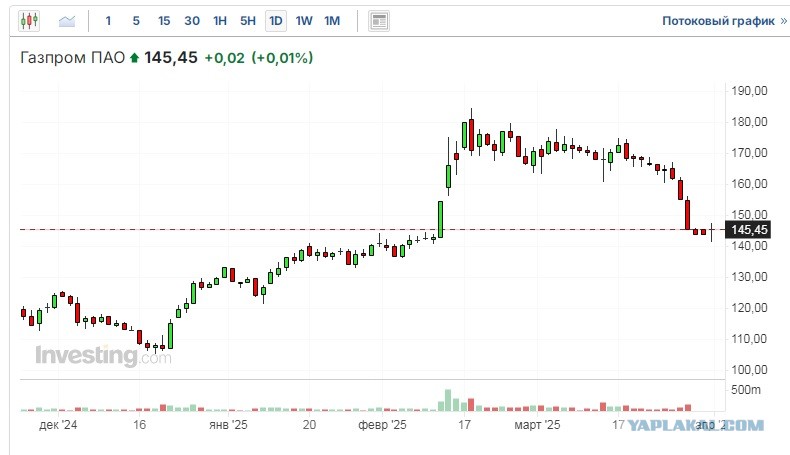This screenshot has height=455, width=790.
Task: Click the Газпром ПАО instrument name
Action: tap(73, 57)
